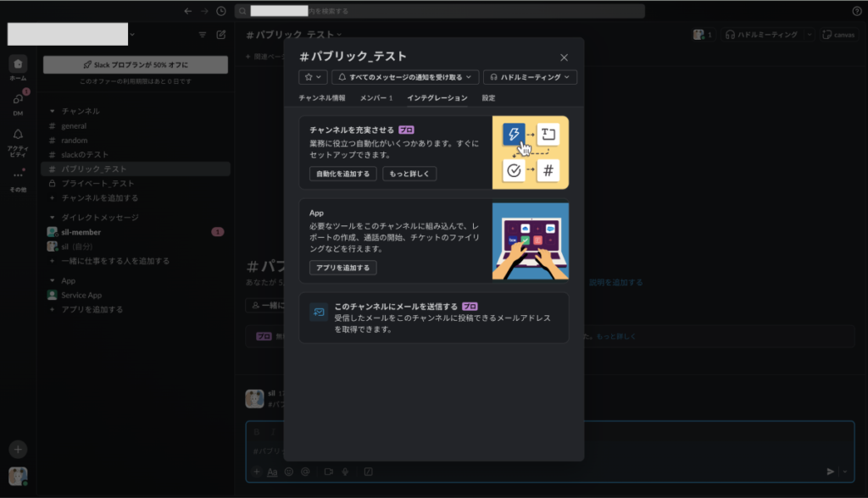Click the help question mark icon
Viewport: 868px width, 498px height.
(x=856, y=11)
